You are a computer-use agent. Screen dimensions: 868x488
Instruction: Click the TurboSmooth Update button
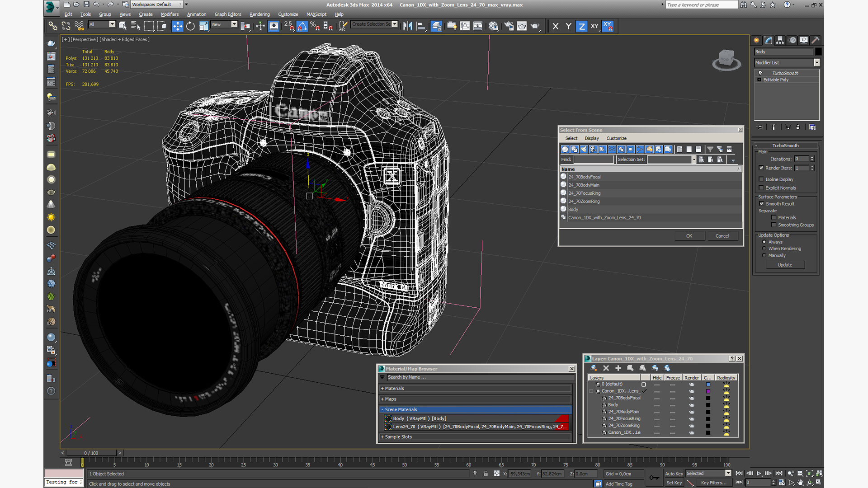point(785,265)
